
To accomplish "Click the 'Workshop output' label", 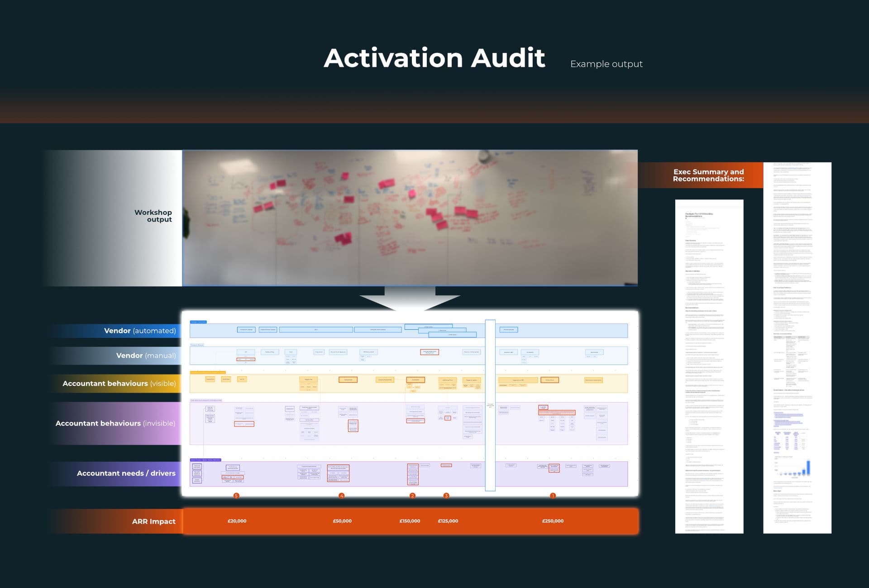I will [153, 216].
